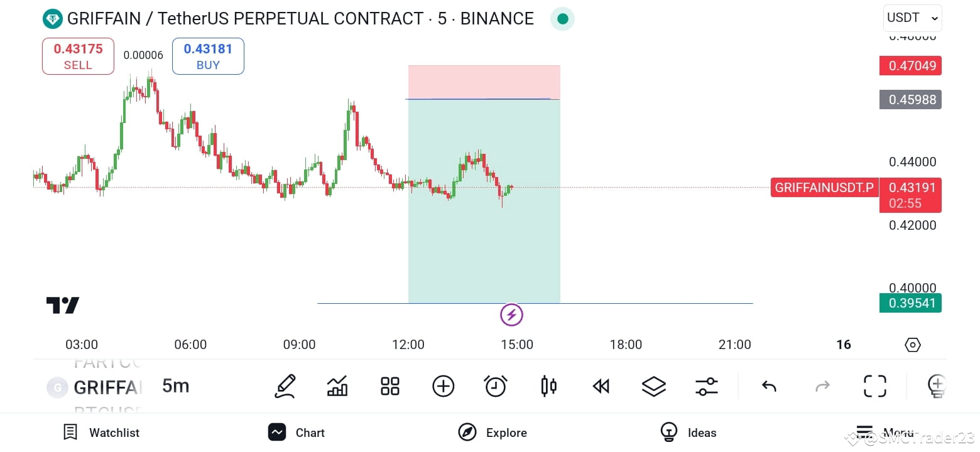Open the object tree layers panel
The image size is (980, 452).
coord(653,386)
